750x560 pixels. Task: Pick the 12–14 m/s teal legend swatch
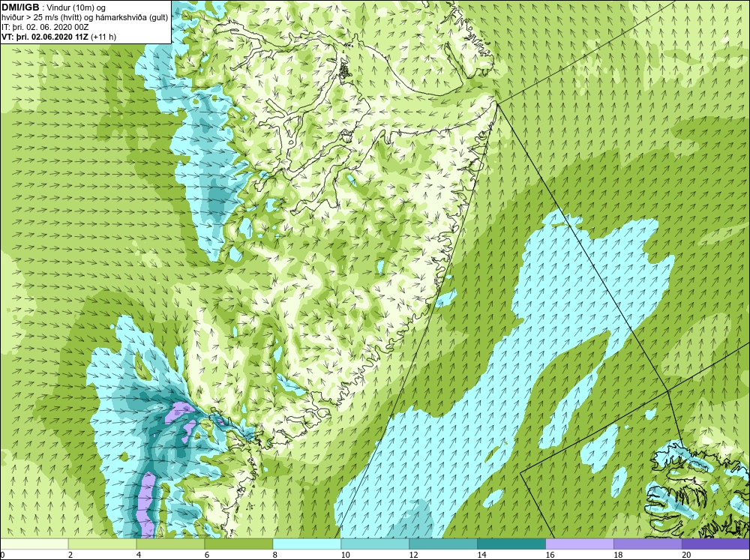tap(443, 544)
